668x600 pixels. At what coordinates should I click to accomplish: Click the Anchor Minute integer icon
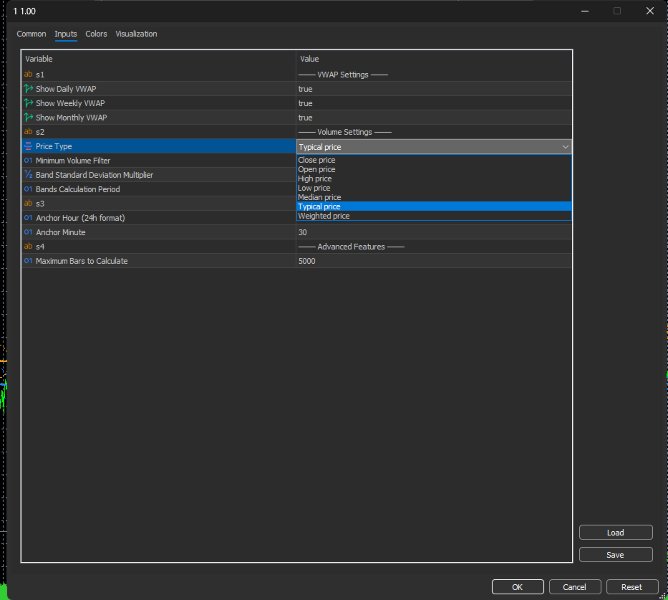pyautogui.click(x=28, y=232)
